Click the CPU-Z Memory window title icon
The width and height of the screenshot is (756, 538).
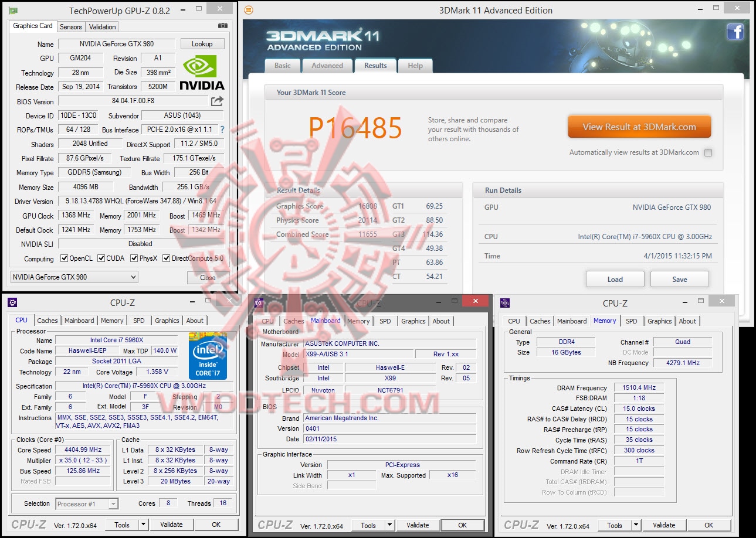point(505,302)
